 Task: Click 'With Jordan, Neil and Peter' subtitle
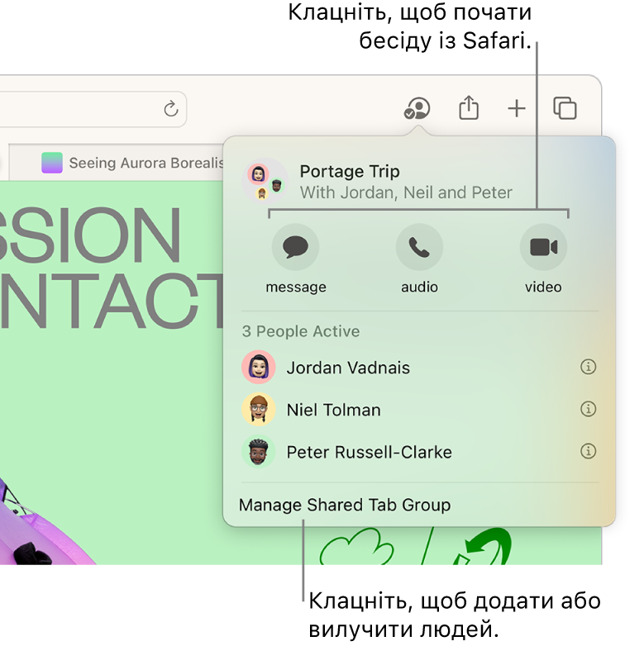[406, 192]
